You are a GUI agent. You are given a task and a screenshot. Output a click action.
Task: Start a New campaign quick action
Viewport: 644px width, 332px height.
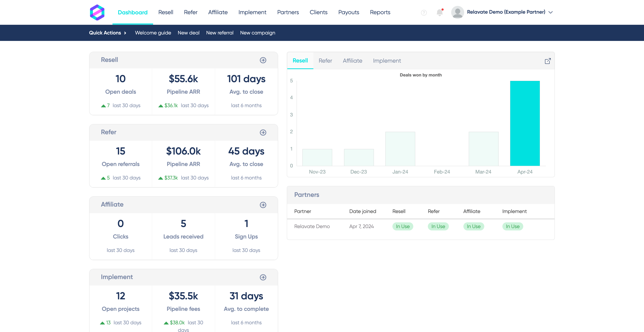point(257,33)
